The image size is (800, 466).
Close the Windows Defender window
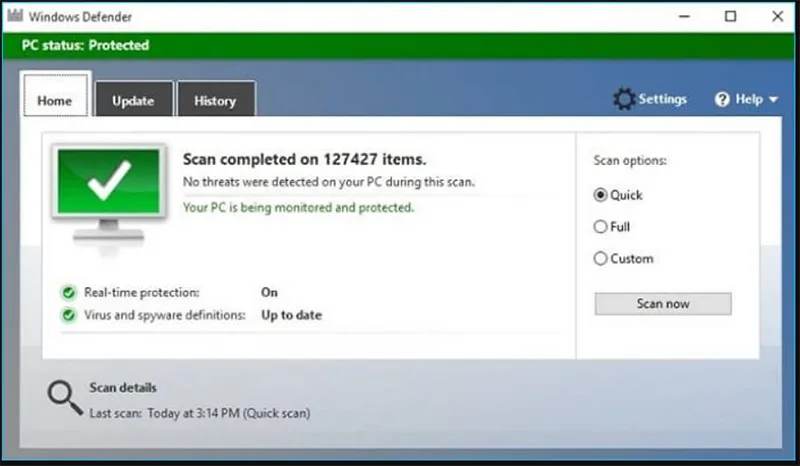pos(777,16)
